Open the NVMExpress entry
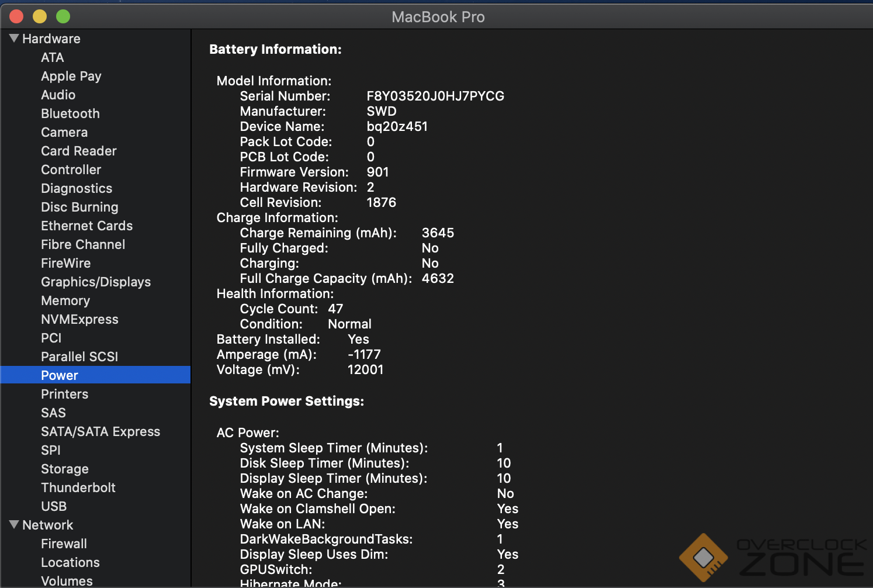Viewport: 873px width, 588px height. (79, 319)
